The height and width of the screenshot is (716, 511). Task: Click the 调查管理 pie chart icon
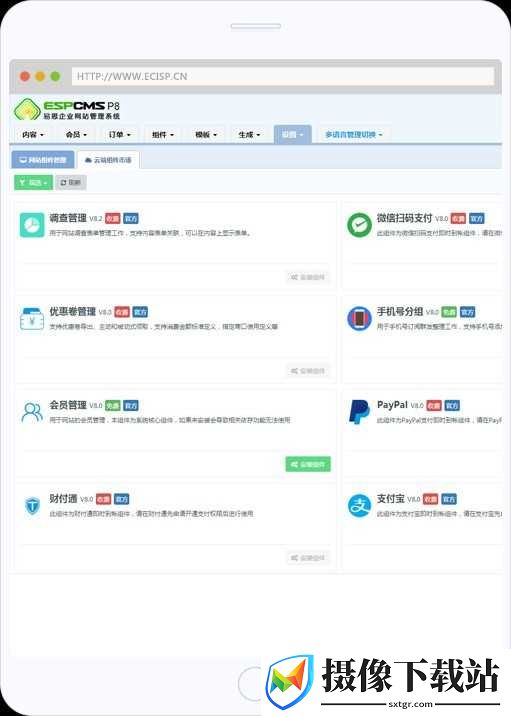point(32,225)
